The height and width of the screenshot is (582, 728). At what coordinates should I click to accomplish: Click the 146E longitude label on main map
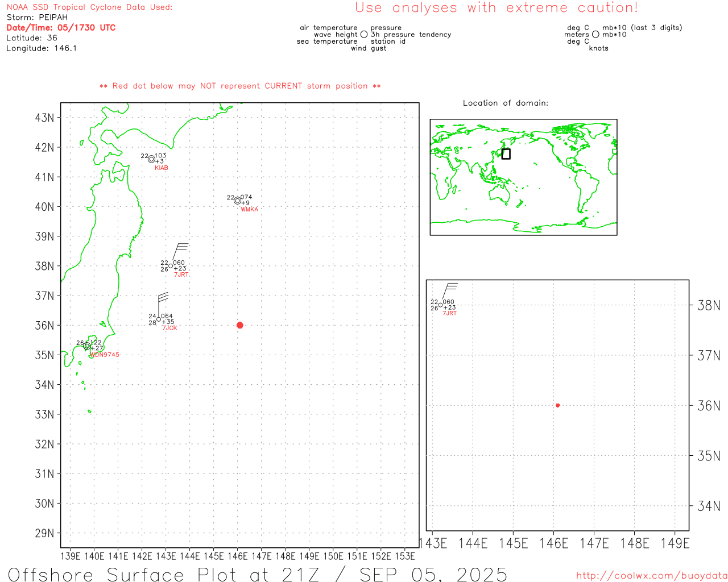tap(238, 556)
